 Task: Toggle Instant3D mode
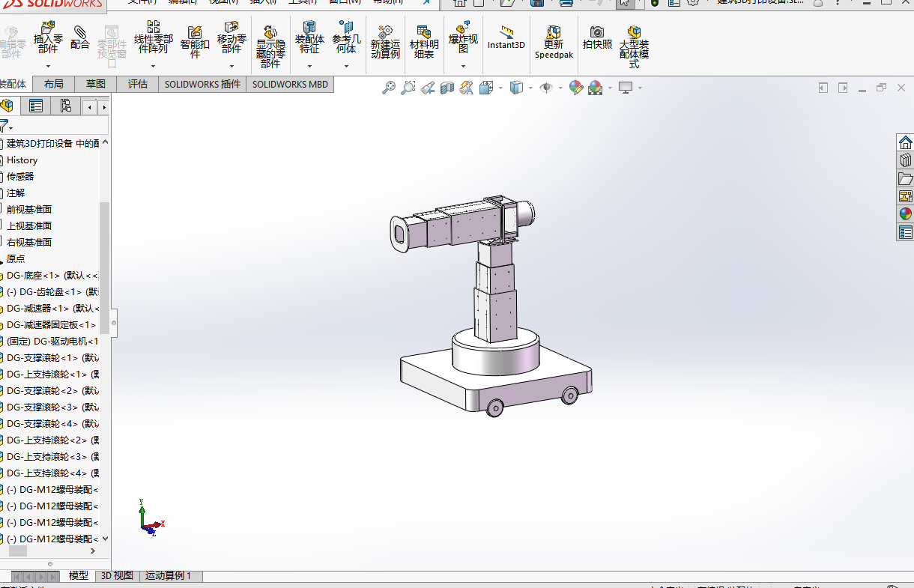pos(506,37)
